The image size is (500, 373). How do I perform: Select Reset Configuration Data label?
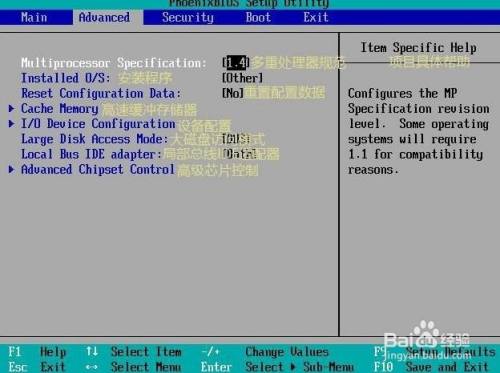point(101,93)
